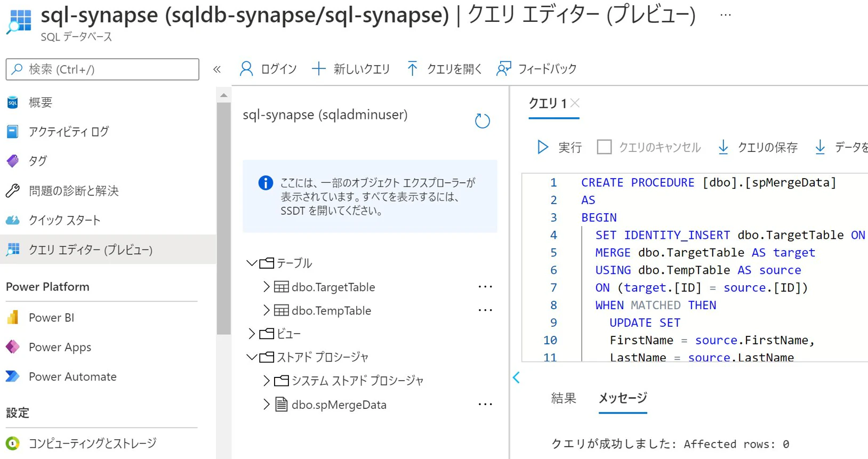868x459 pixels.
Task: Click the plus icon for 新しいクエリ
Action: click(x=319, y=69)
